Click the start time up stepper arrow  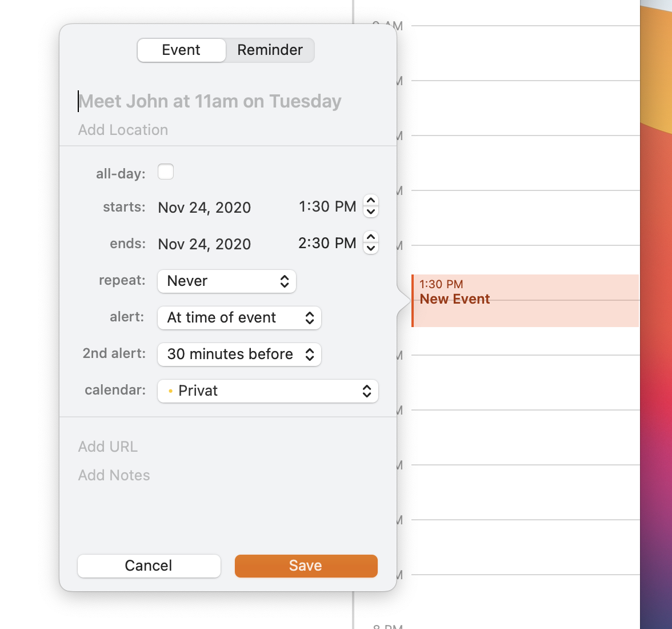coord(371,201)
